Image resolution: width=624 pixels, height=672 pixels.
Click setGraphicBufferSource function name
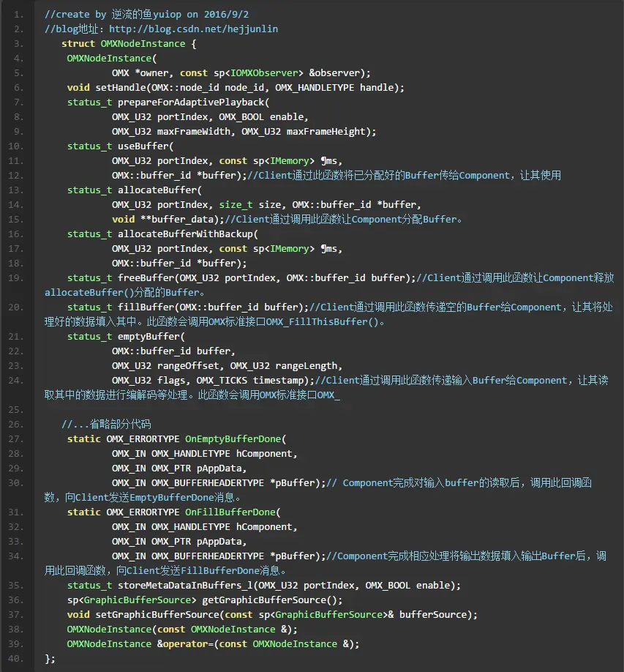tap(157, 615)
